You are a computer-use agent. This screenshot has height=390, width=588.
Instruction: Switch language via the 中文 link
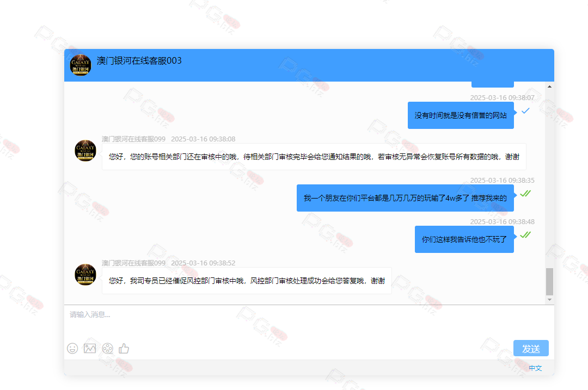click(x=535, y=368)
